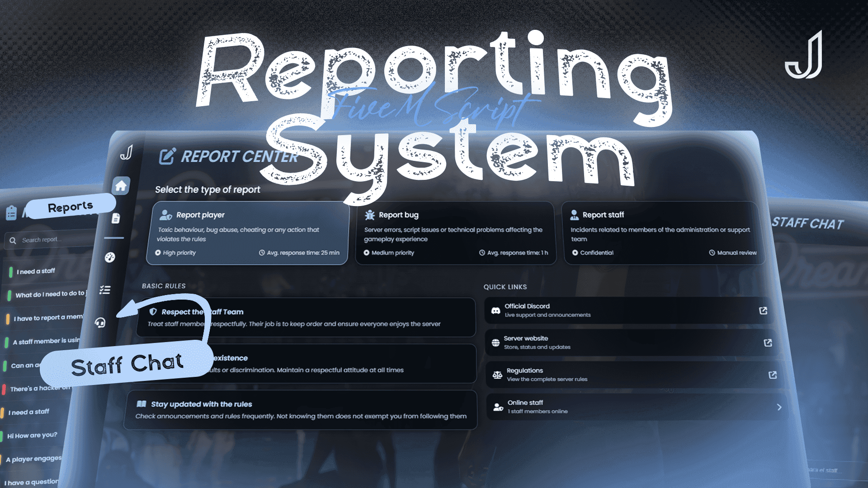Click the bug icon on the Report bug card
868x488 pixels.
370,215
